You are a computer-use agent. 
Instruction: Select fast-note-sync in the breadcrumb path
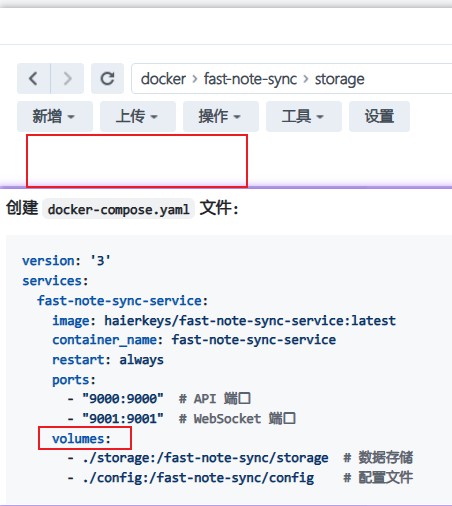[x=250, y=79]
